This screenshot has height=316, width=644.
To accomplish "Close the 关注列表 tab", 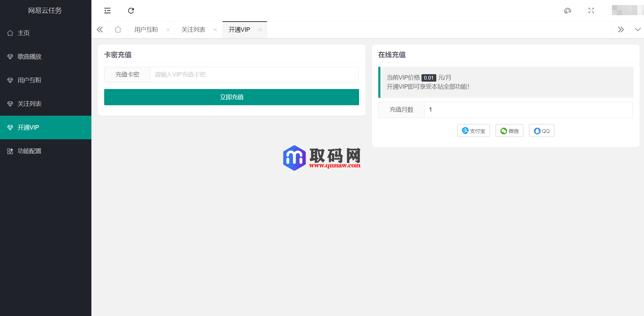I will pyautogui.click(x=215, y=30).
